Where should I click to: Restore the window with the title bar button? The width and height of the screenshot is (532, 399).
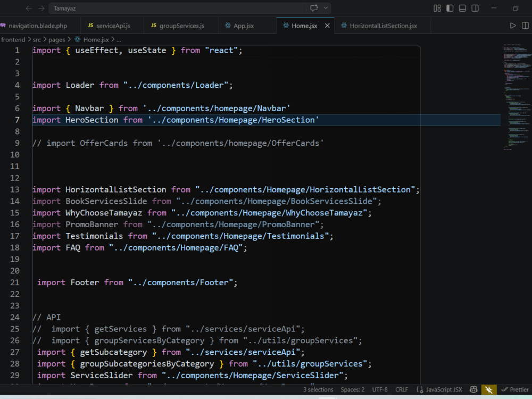tap(516, 8)
